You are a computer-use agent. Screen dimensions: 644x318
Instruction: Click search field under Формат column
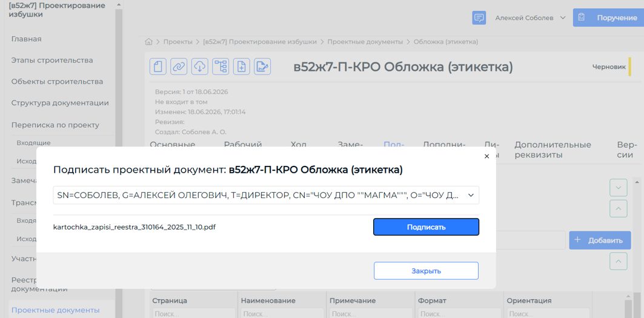tap(460, 314)
